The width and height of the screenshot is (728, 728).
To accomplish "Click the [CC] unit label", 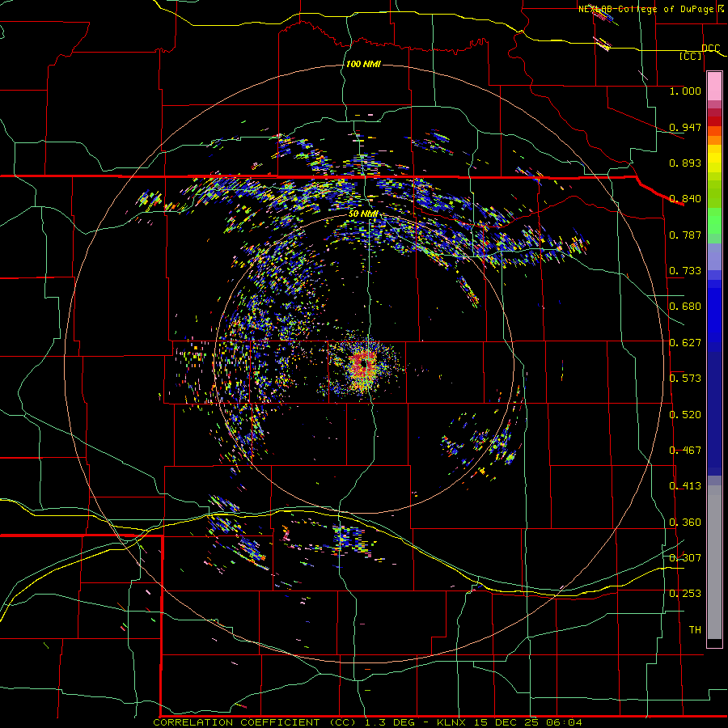I will pyautogui.click(x=691, y=56).
